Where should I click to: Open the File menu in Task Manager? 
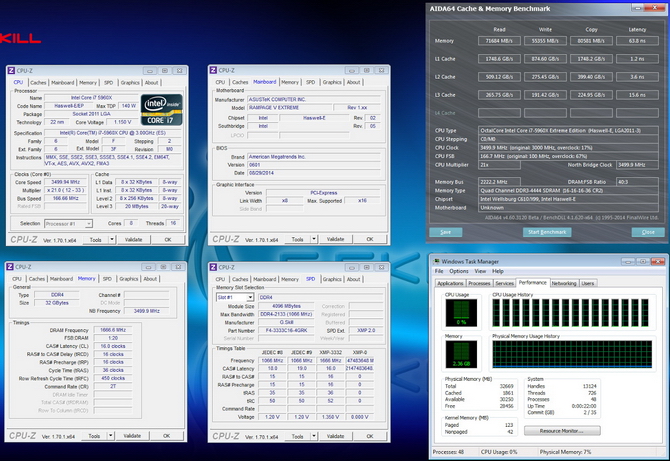439,271
